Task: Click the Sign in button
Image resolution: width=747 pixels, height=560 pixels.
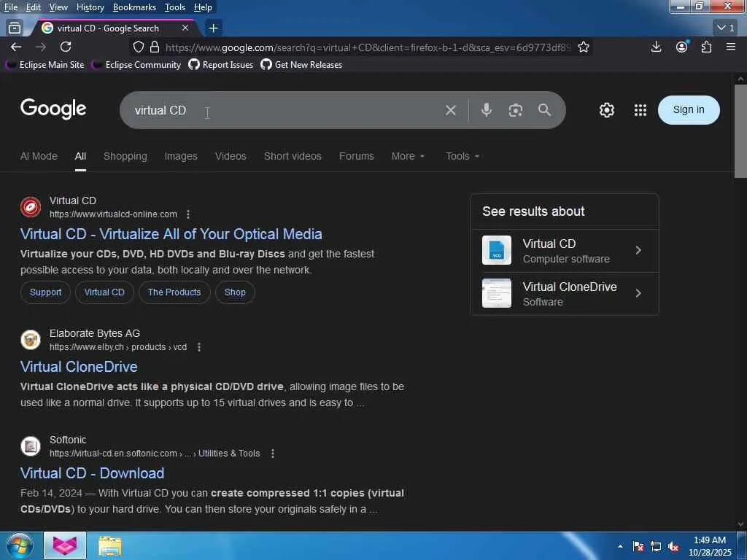Action: (x=689, y=110)
